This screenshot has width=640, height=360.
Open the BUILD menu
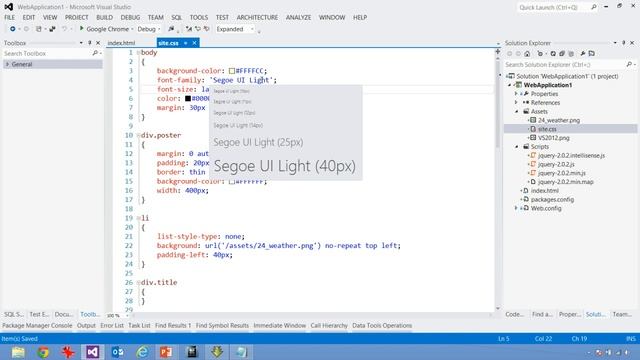[x=104, y=17]
